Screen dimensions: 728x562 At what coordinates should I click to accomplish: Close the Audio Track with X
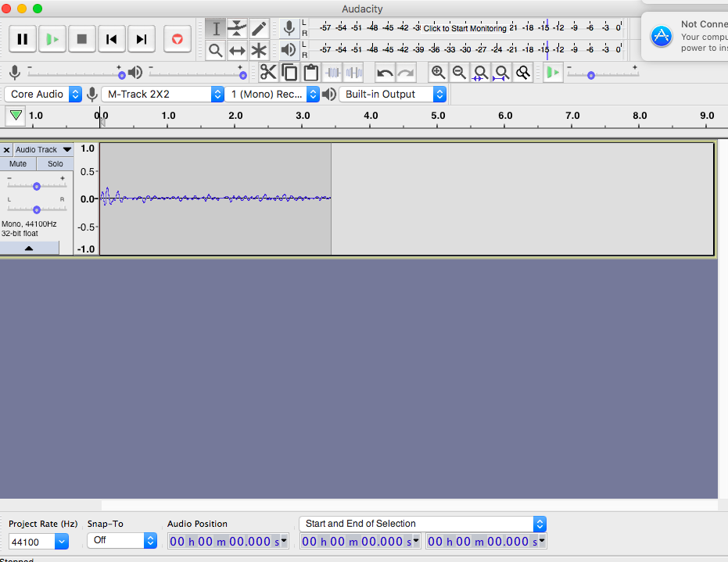(6, 149)
